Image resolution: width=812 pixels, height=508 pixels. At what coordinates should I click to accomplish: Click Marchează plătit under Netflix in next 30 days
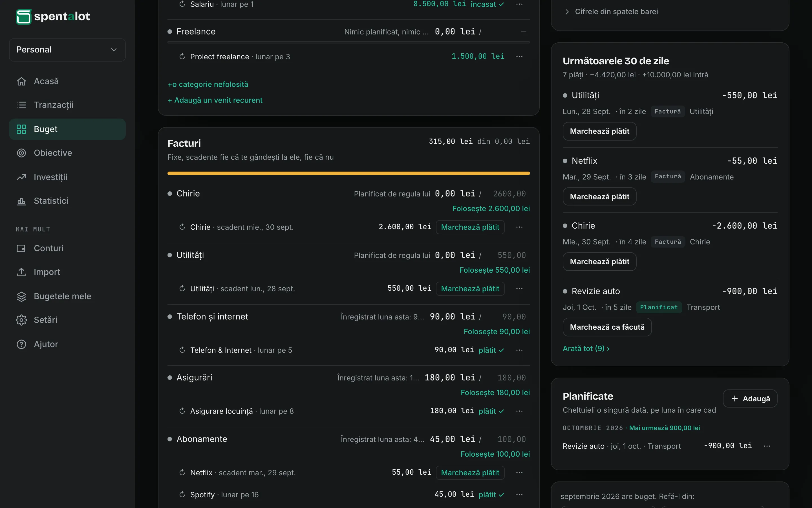[600, 196]
